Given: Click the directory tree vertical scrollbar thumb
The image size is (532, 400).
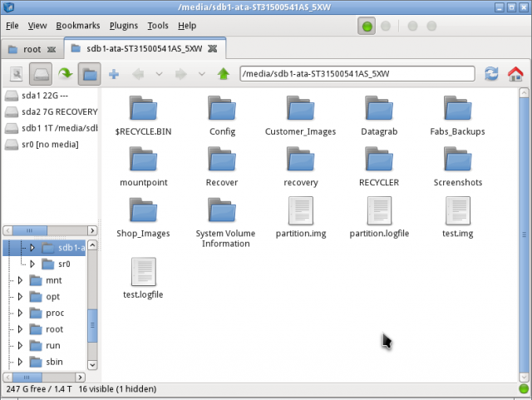Looking at the screenshot, I should point(93,325).
